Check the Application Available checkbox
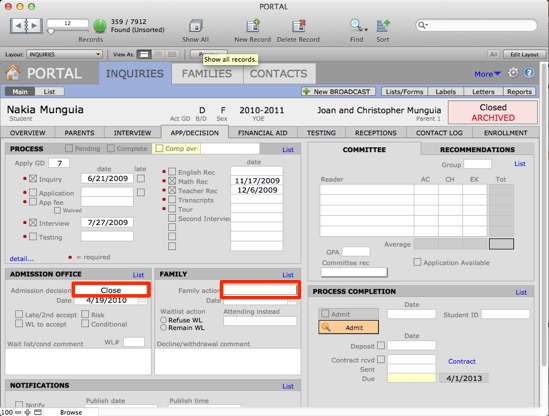 417,262
